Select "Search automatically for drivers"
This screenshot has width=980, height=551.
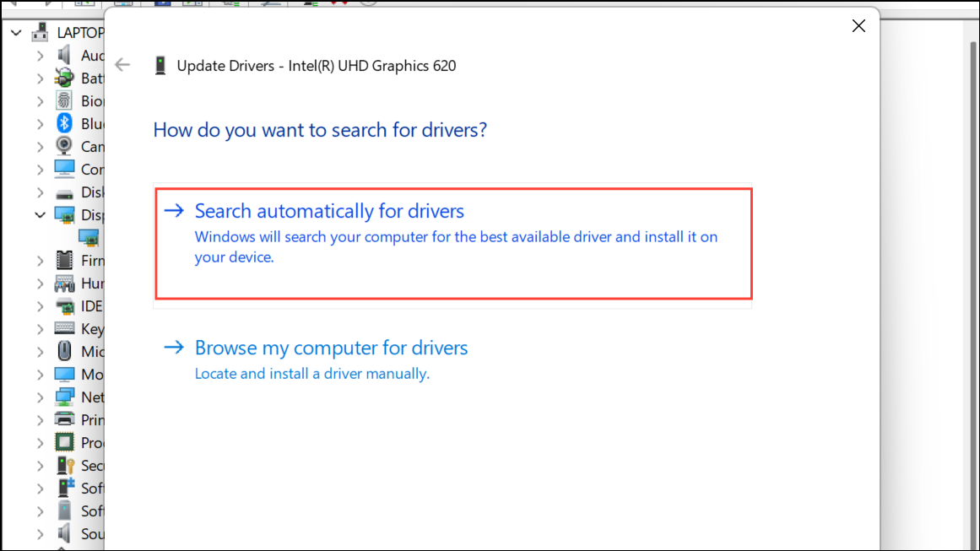click(328, 211)
